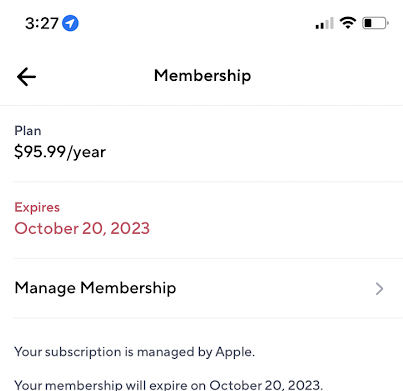Tap the word Apple in subscription notice
The width and height of the screenshot is (403, 391).
click(x=235, y=352)
